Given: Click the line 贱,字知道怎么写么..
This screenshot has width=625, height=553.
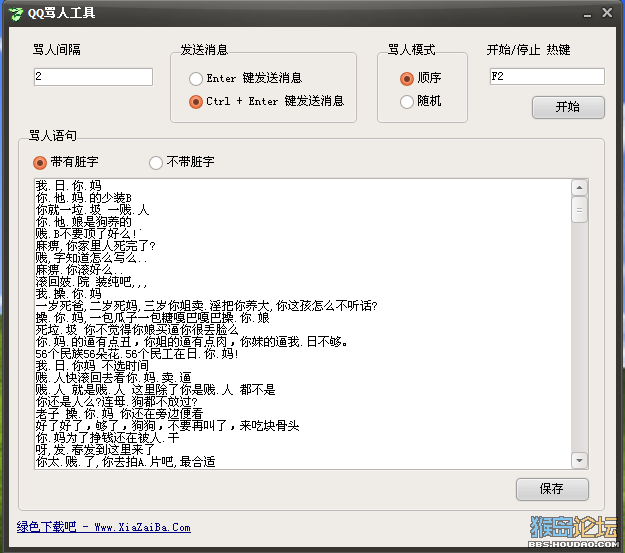Looking at the screenshot, I should tap(91, 258).
